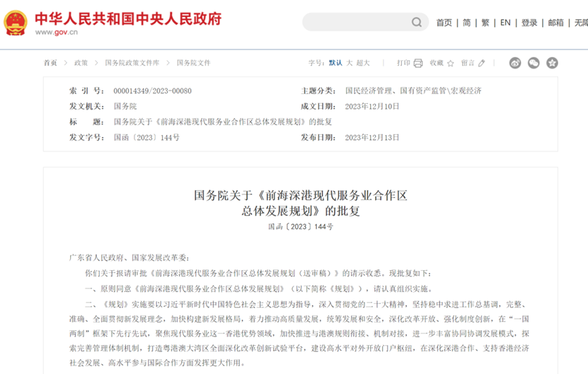Set font size to 超大

tap(363, 63)
